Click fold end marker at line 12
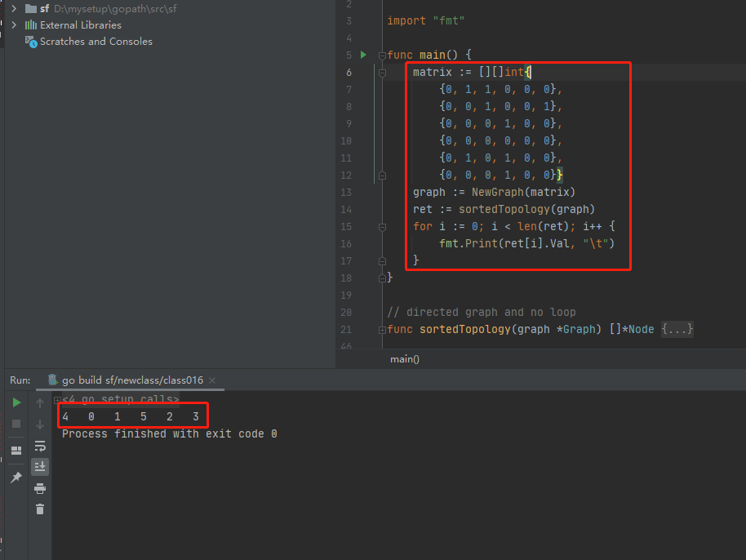The height and width of the screenshot is (560, 746). coord(382,176)
